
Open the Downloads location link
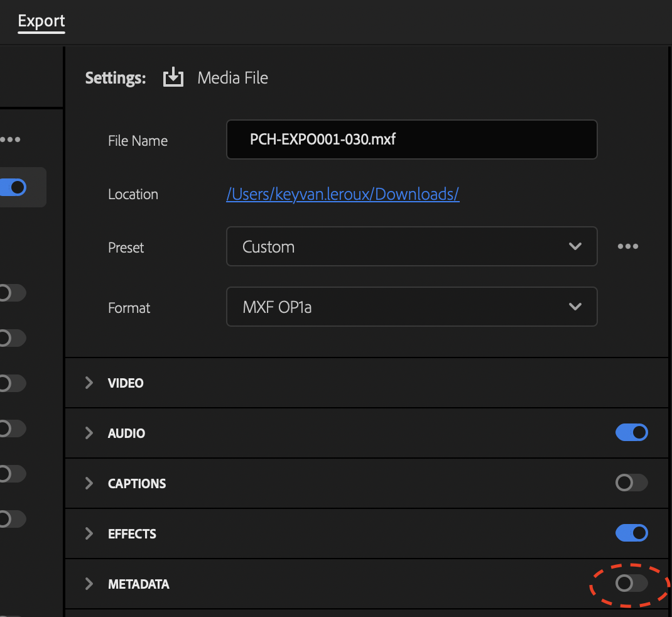[343, 195]
